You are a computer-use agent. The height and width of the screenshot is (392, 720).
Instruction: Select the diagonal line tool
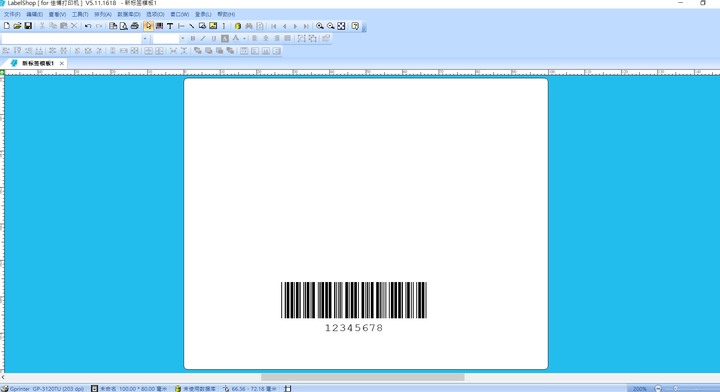[x=191, y=26]
